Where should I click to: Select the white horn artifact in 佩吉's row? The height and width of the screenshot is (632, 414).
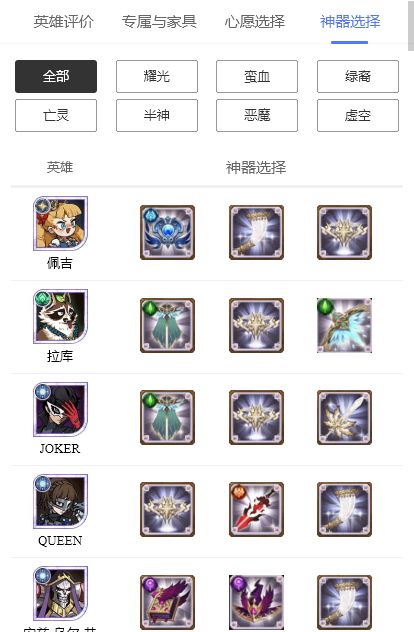(256, 233)
